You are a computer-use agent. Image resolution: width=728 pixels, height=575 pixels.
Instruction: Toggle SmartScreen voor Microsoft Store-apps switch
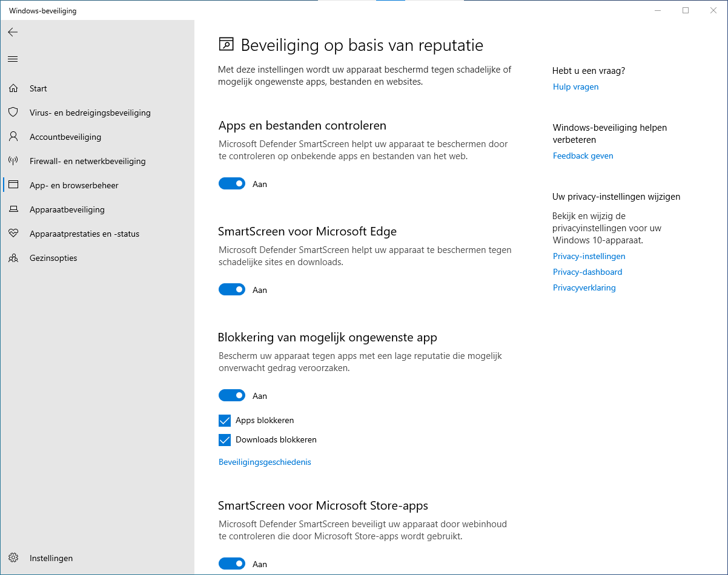coord(232,563)
